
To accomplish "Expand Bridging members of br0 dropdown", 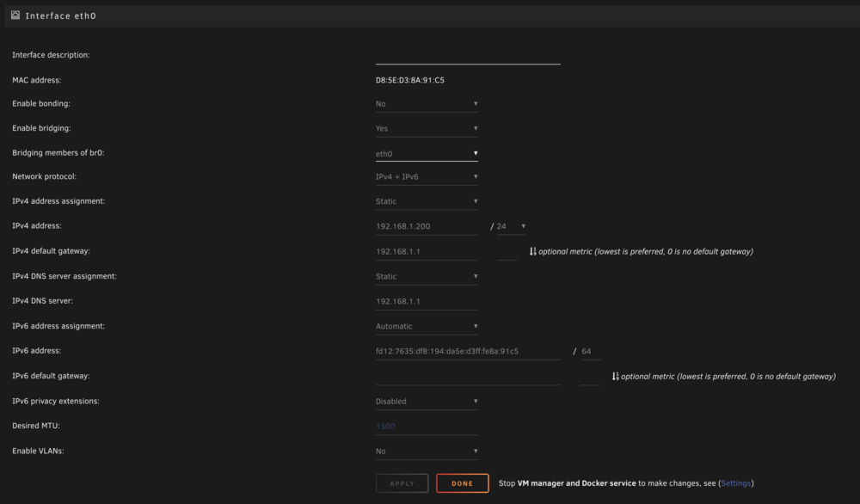I will (x=427, y=154).
